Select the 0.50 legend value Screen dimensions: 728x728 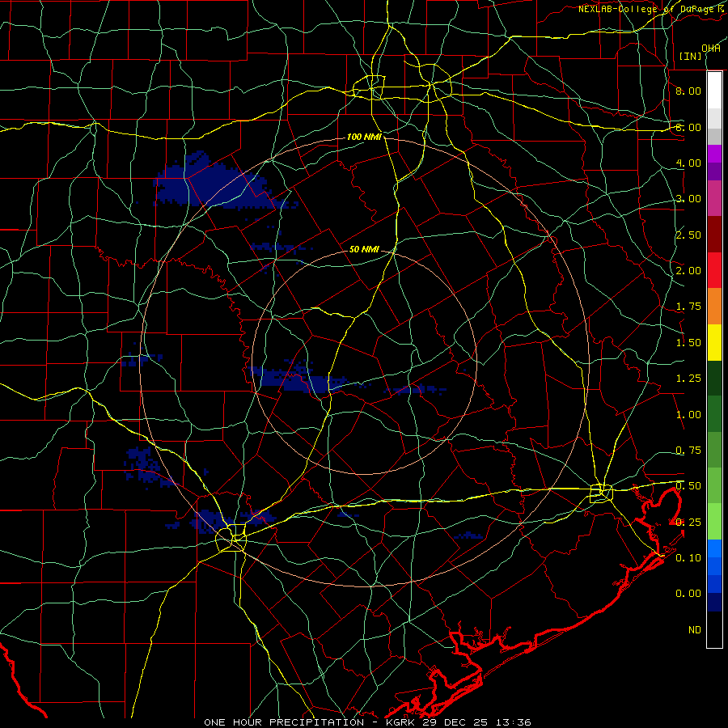(x=688, y=486)
